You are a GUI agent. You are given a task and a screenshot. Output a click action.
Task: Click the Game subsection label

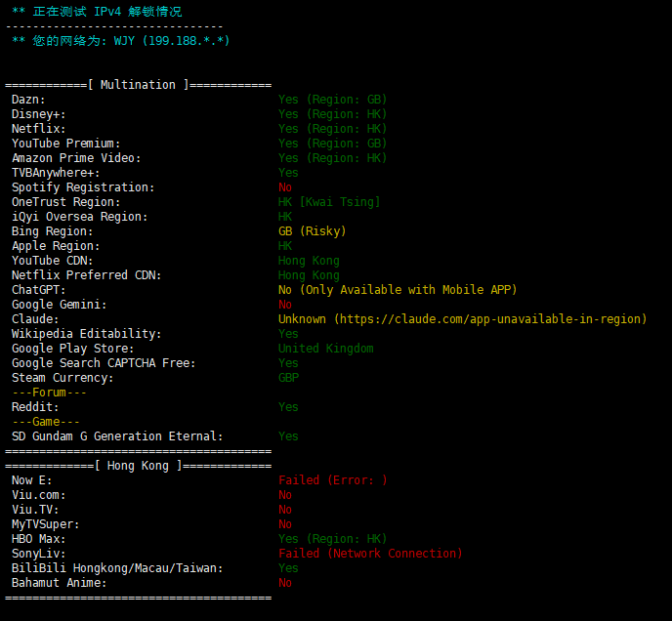tap(46, 422)
